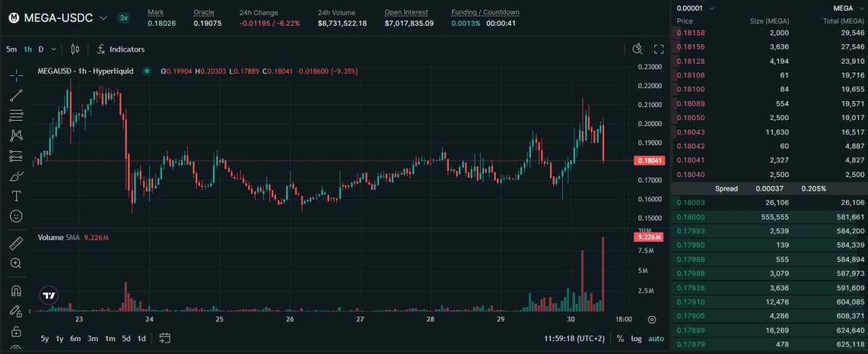This screenshot has width=868, height=354.
Task: Open the go to date calendar
Action: [x=165, y=338]
